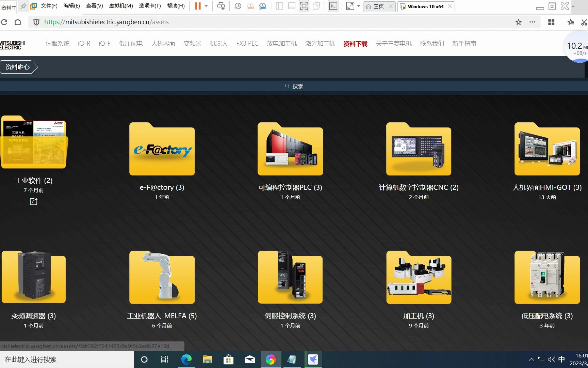588x368 pixels.
Task: Enter VMware full screen mode
Action: (304, 6)
